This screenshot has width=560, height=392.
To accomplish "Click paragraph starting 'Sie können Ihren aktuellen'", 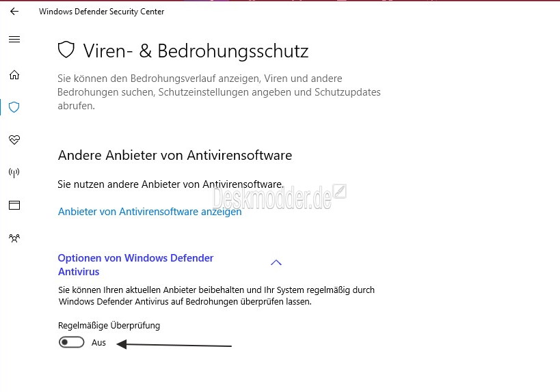I will pos(217,296).
